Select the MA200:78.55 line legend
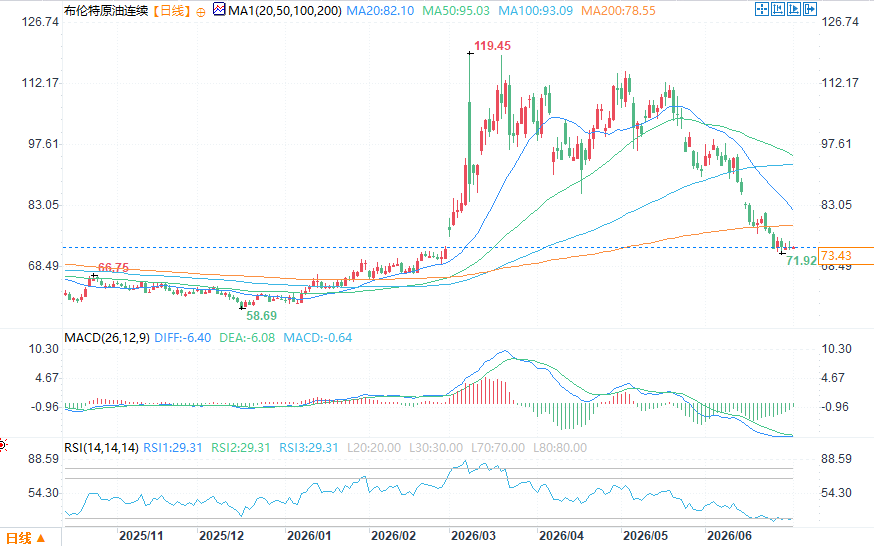 coord(618,11)
